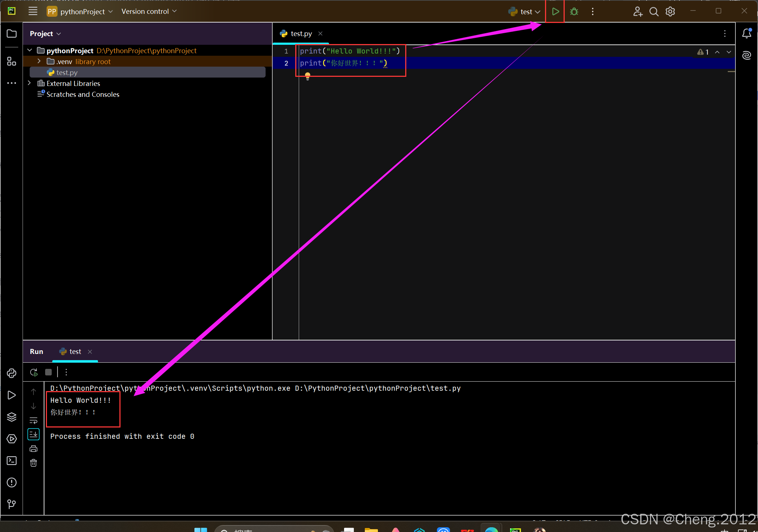Image resolution: width=758 pixels, height=532 pixels.
Task: Open the Git version control tool window
Action: 12,504
